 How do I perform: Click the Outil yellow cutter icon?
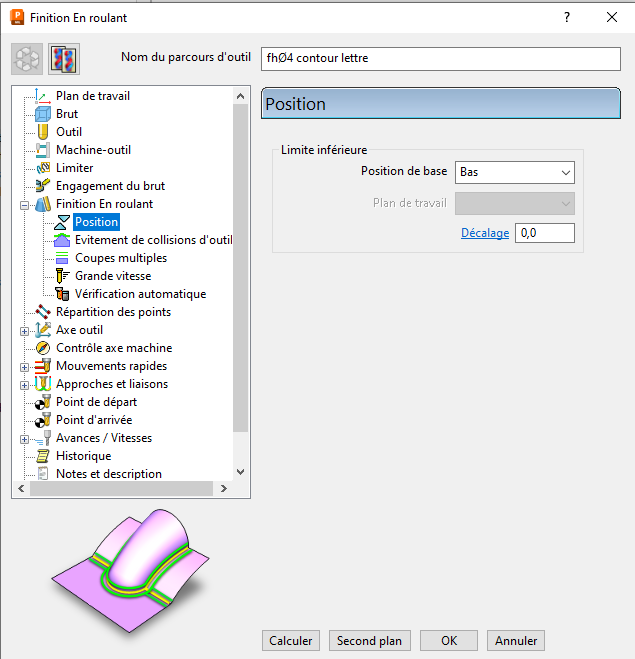43,132
